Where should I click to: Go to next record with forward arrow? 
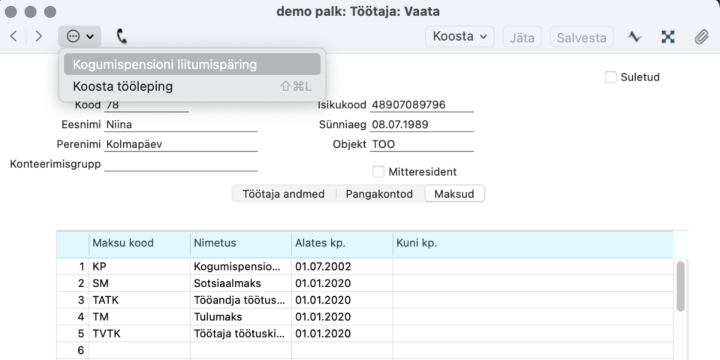tap(39, 36)
